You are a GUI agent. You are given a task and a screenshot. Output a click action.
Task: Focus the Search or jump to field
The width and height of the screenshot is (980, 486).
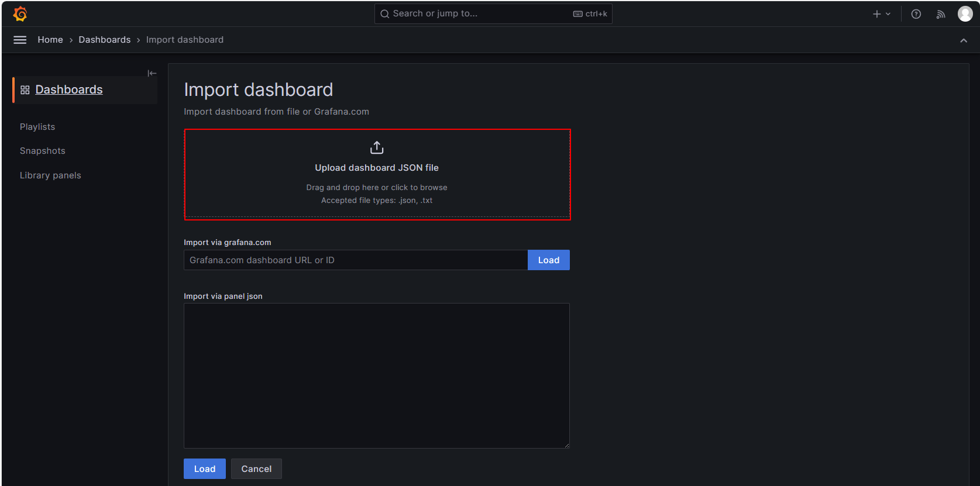(x=493, y=14)
